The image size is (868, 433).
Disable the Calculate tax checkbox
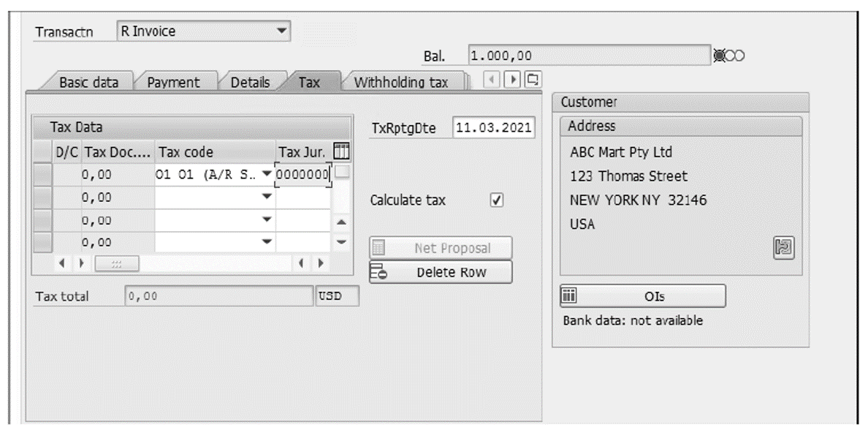pyautogui.click(x=495, y=200)
